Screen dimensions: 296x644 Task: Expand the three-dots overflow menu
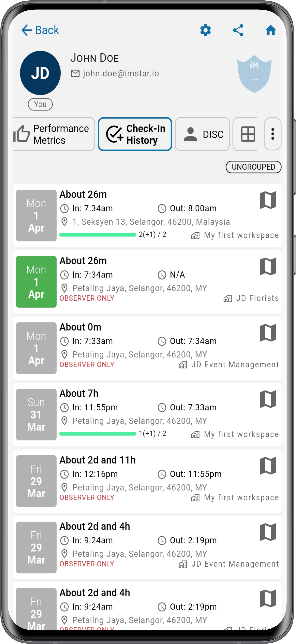273,134
